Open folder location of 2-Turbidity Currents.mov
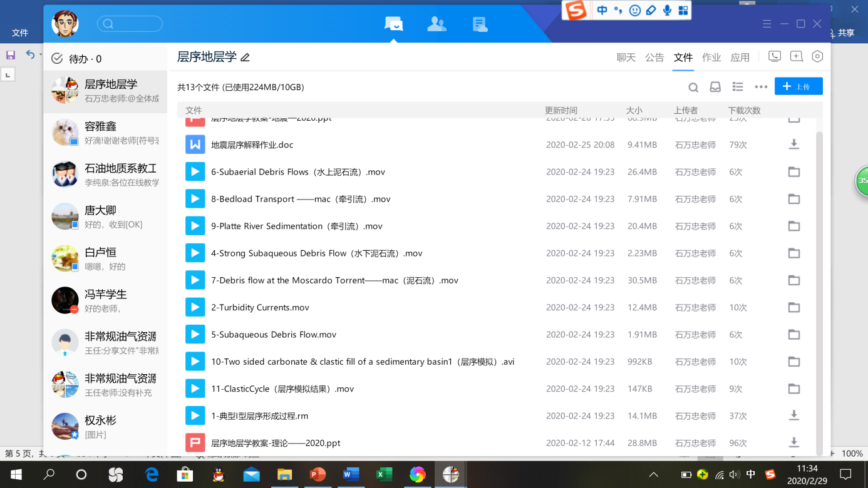This screenshot has width=868, height=488. pyautogui.click(x=793, y=307)
